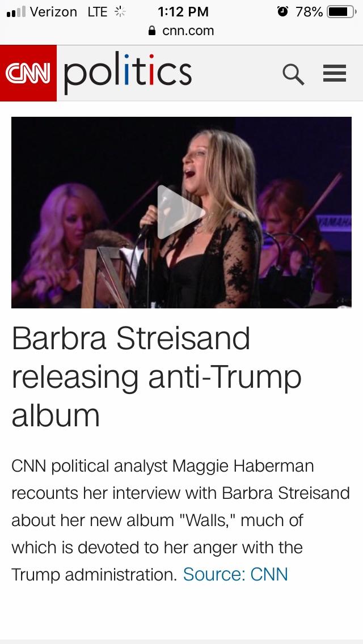Follow the Source: CNN link
The width and height of the screenshot is (363, 644).
point(235,574)
